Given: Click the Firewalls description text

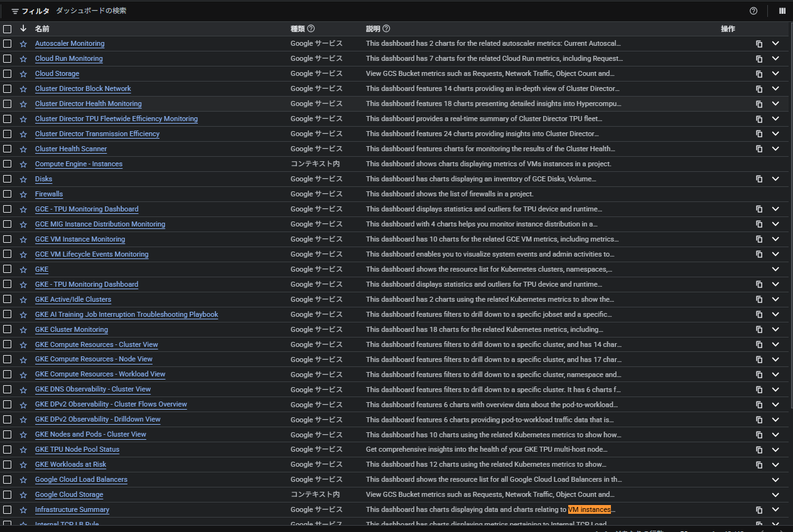Looking at the screenshot, I should pyautogui.click(x=450, y=194).
